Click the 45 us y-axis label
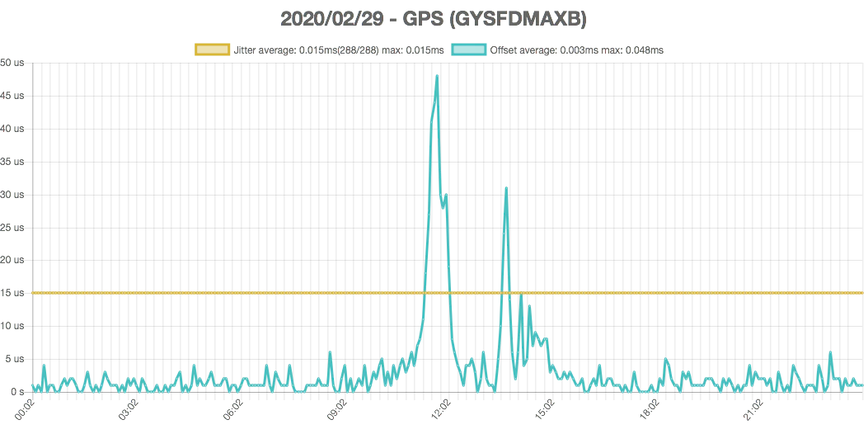Screen dimensions: 868x434 [x=12, y=96]
